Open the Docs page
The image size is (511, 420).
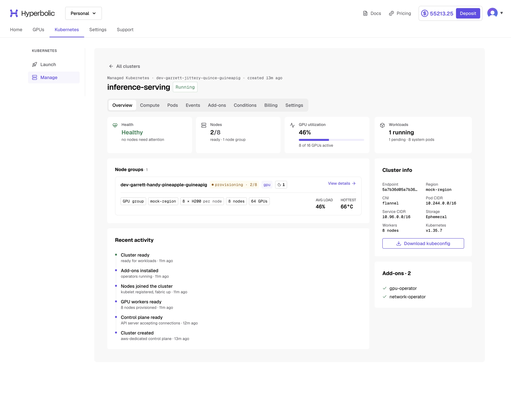point(372,13)
